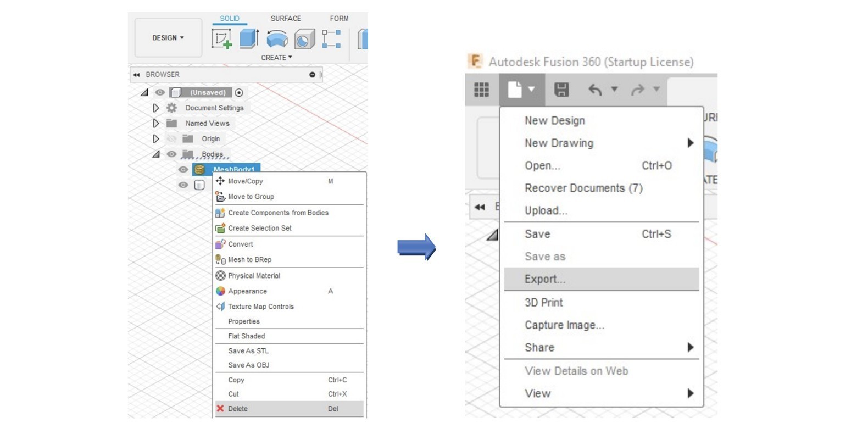Click the Fusion 360 application logo

pos(475,61)
